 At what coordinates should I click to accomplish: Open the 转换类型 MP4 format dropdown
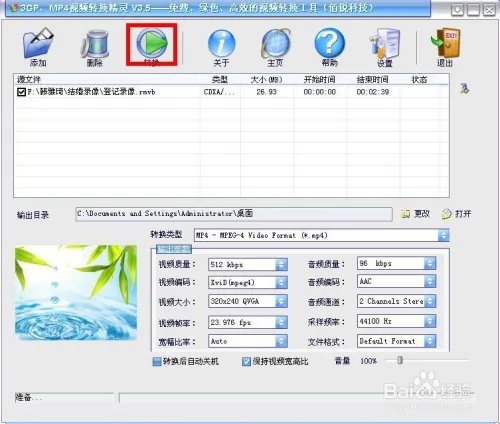click(444, 235)
